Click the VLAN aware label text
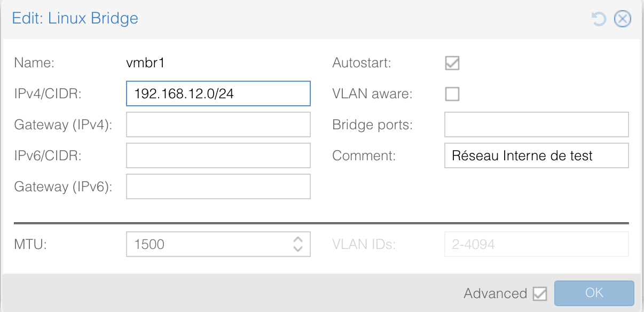The height and width of the screenshot is (312, 644). [x=372, y=94]
